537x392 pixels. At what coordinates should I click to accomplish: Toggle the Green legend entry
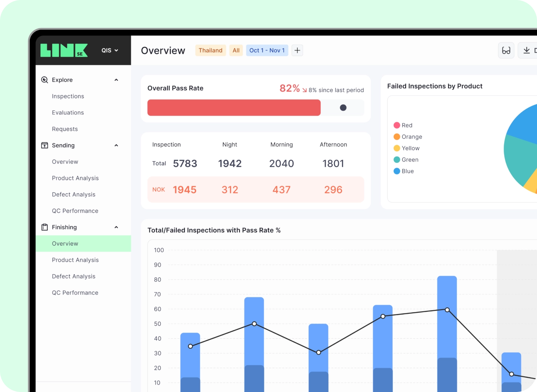pyautogui.click(x=406, y=159)
